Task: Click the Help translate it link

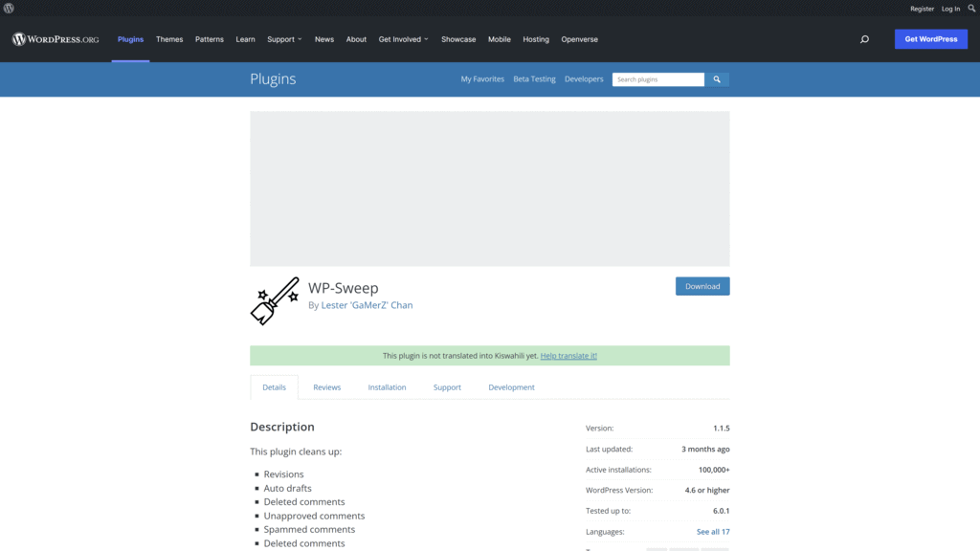Action: pos(568,356)
